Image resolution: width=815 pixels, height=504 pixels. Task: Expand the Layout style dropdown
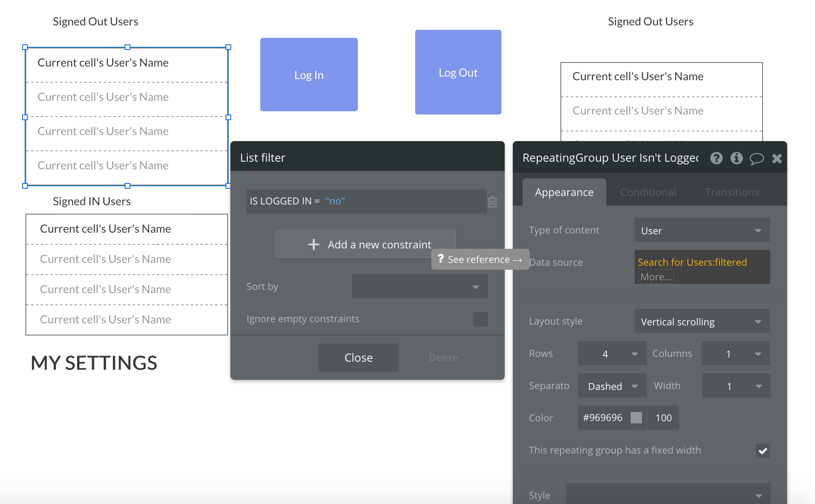702,321
